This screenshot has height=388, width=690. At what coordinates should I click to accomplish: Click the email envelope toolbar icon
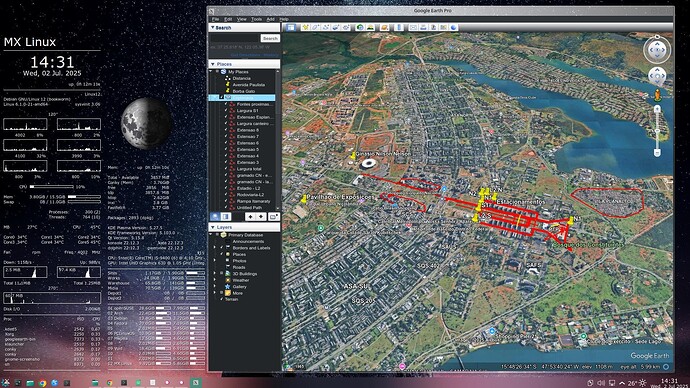pos(413,27)
